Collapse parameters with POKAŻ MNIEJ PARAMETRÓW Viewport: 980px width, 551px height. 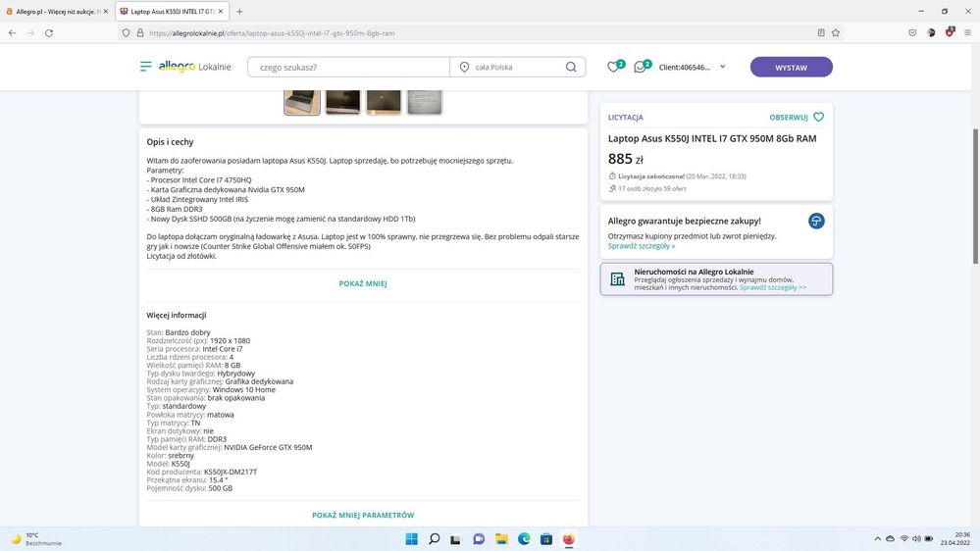pos(363,516)
